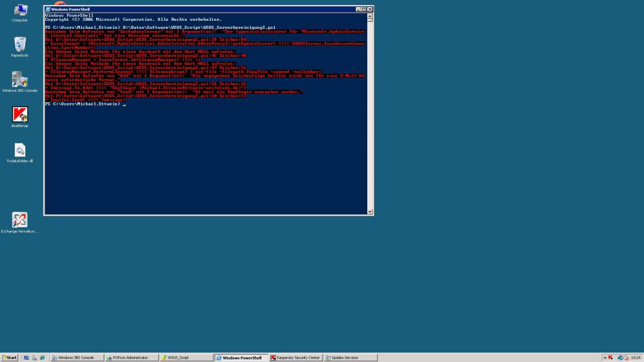Screen dimensions: 644x362
Task: Click the second quick launch icon
Action: click(x=34, y=358)
